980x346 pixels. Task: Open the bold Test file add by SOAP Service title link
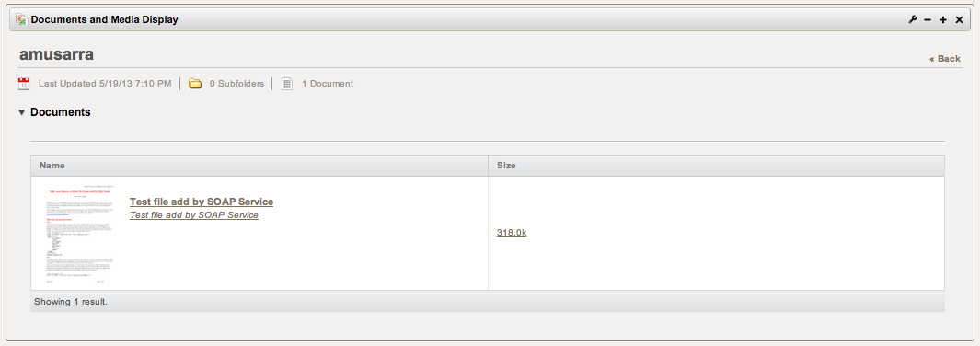point(202,202)
